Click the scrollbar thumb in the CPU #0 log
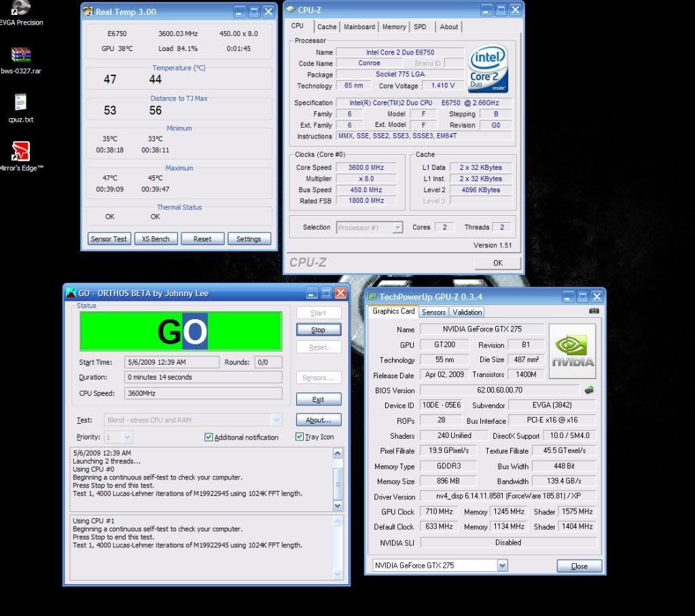This screenshot has width=695, height=616. point(338,484)
